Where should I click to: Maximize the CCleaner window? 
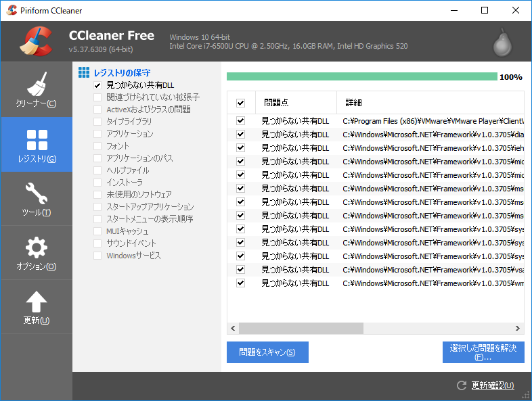[485, 11]
